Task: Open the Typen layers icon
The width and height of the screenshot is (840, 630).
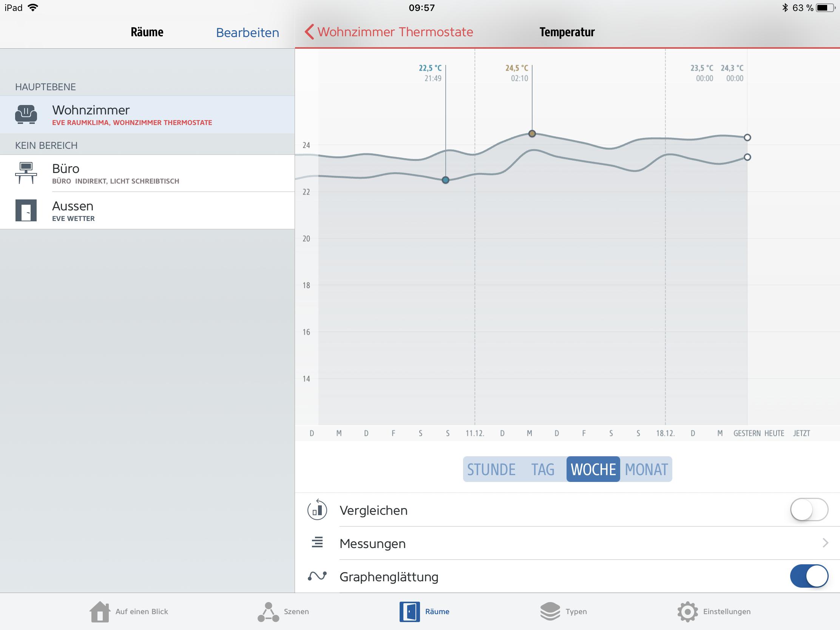Action: pyautogui.click(x=550, y=611)
